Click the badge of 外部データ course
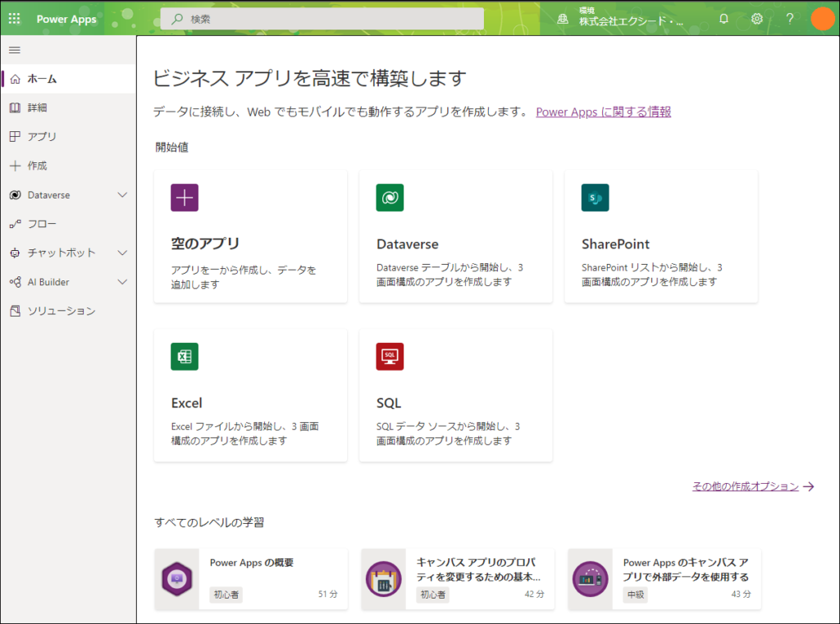Viewport: 840px width, 624px height. (591, 578)
